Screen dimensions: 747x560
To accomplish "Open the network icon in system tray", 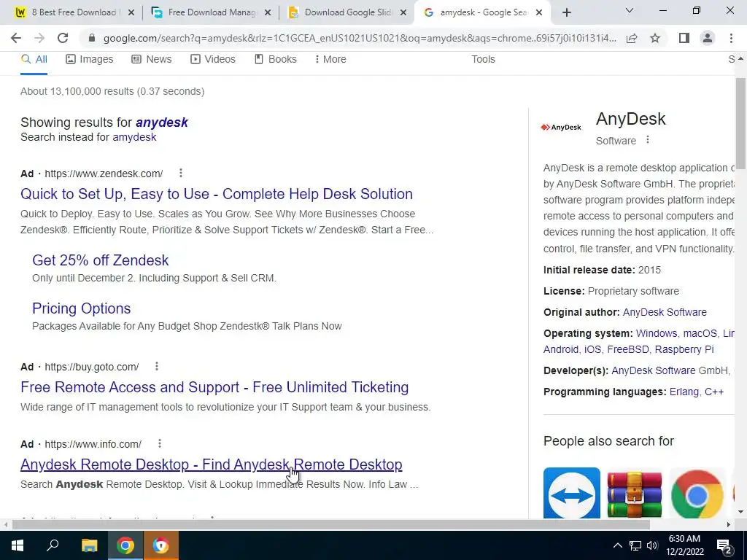I will pos(635,545).
